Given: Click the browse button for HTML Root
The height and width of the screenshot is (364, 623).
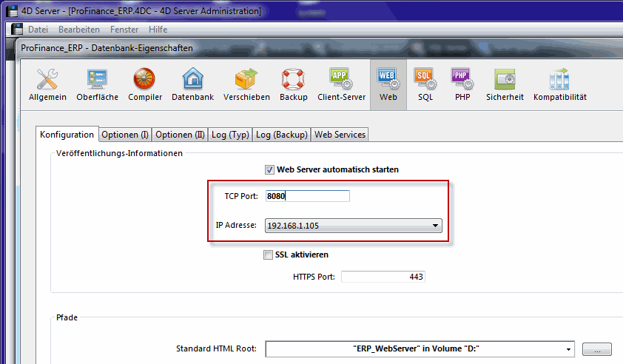Looking at the screenshot, I should pyautogui.click(x=598, y=348).
